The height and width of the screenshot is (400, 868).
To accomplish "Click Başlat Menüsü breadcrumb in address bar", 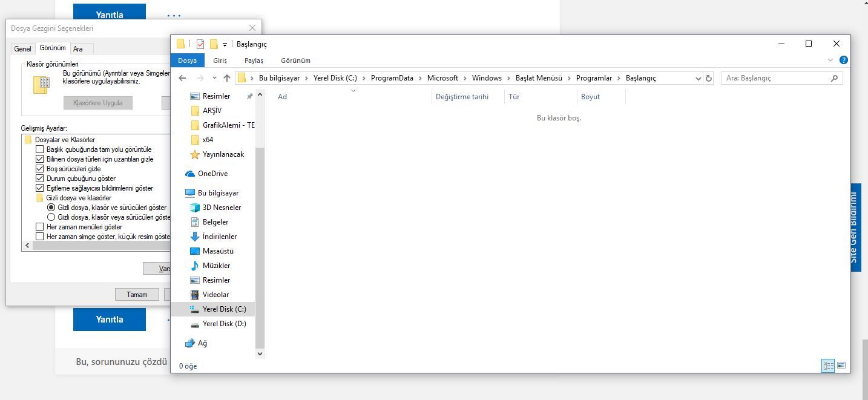I will coord(539,78).
